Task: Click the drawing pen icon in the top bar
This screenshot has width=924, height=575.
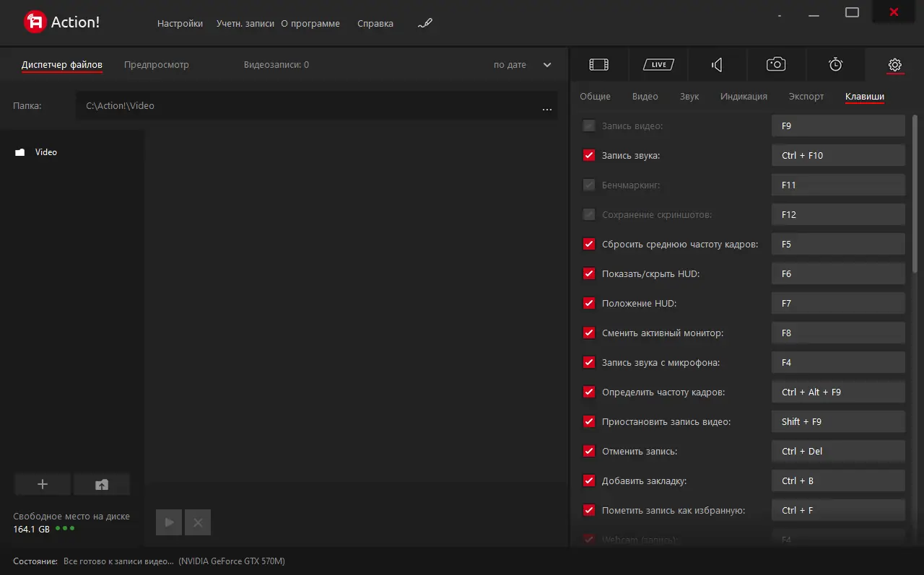Action: point(425,23)
